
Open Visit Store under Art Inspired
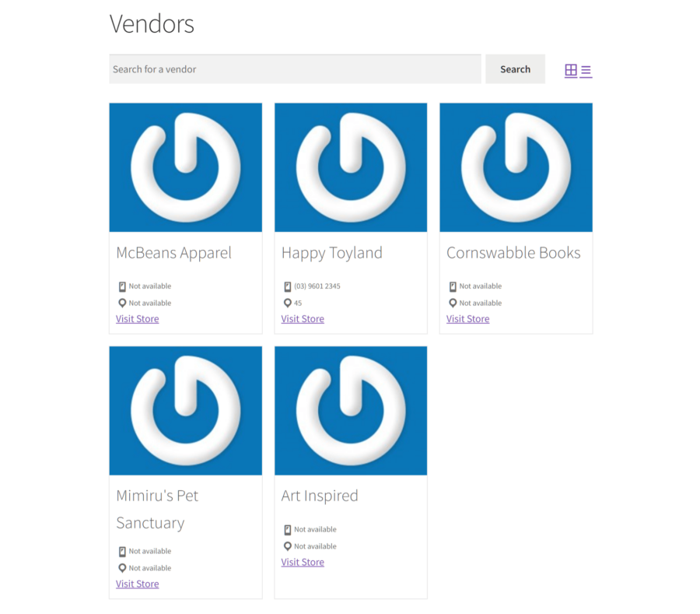(303, 561)
